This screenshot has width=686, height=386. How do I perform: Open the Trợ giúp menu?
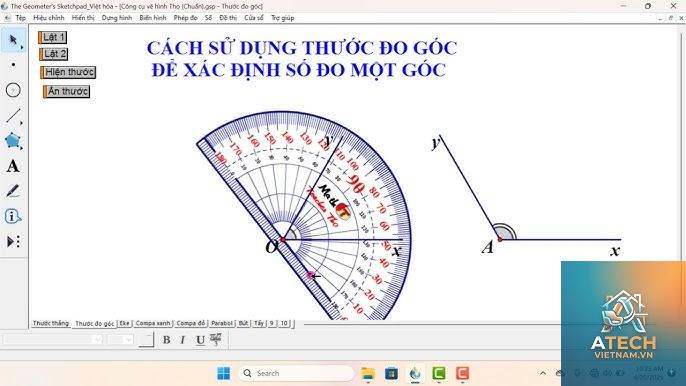(283, 18)
